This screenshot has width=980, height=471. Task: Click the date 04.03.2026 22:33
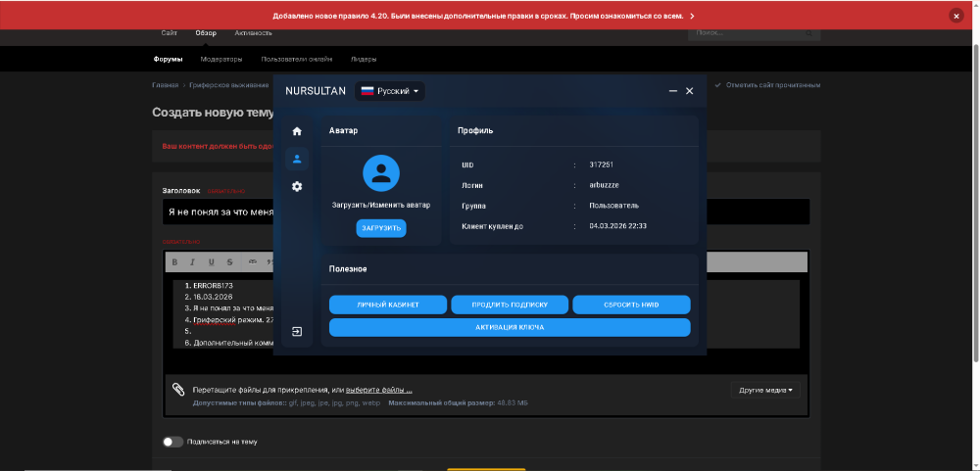point(617,225)
